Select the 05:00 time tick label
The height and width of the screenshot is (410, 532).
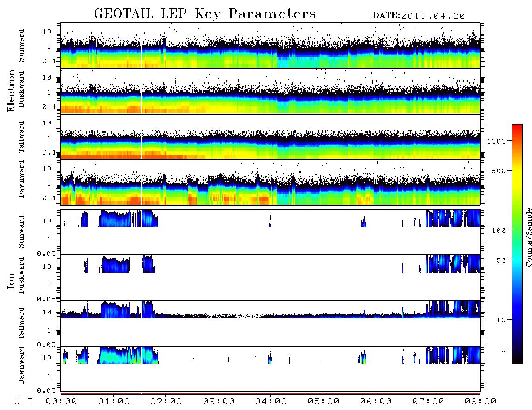click(x=323, y=402)
